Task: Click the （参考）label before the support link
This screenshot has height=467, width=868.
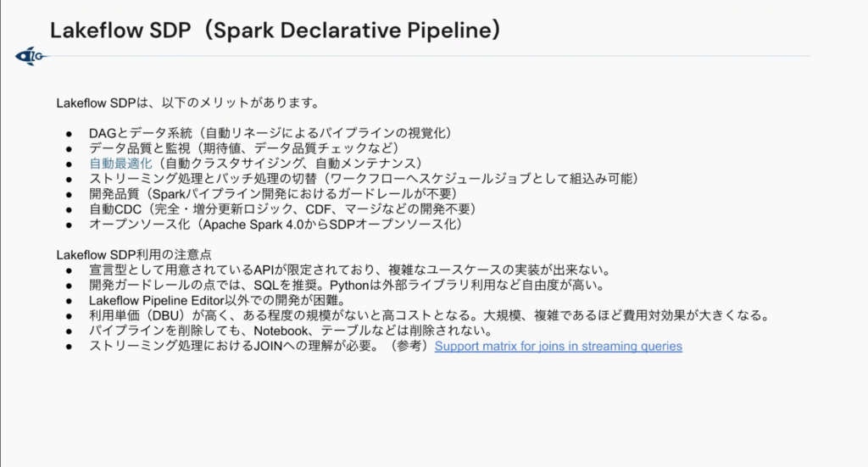Action: 409,347
